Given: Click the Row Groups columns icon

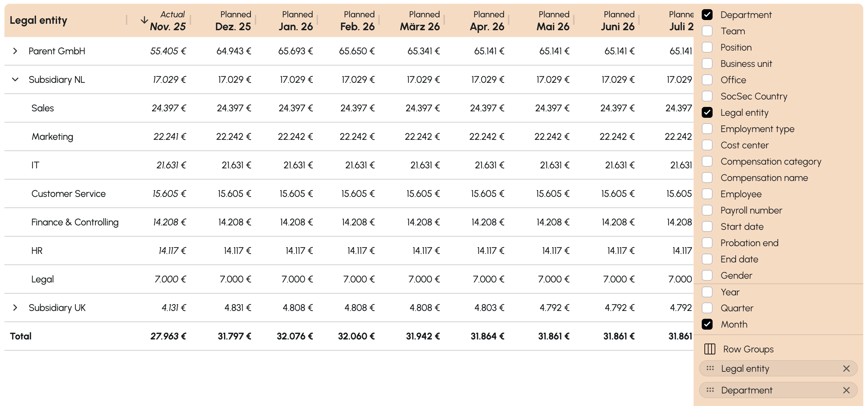Looking at the screenshot, I should pyautogui.click(x=710, y=349).
